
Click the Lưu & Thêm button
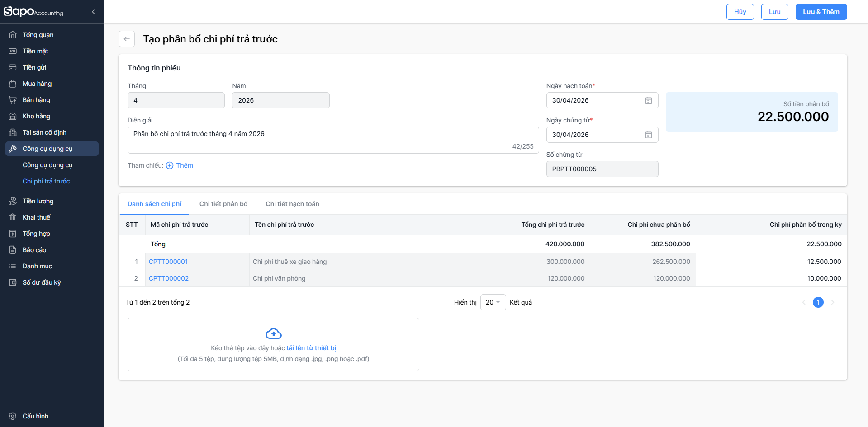coord(821,12)
